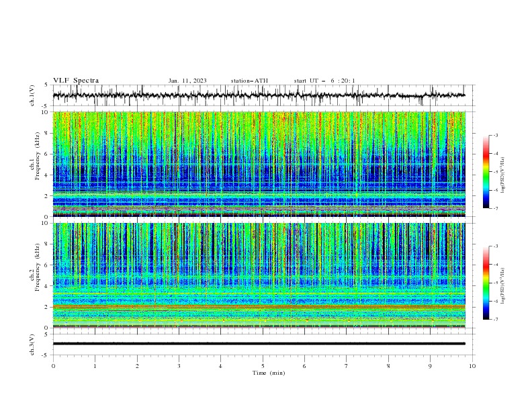532x411 pixels.
Task: Click the 'VLF Spectra' title text
Action: 76,81
